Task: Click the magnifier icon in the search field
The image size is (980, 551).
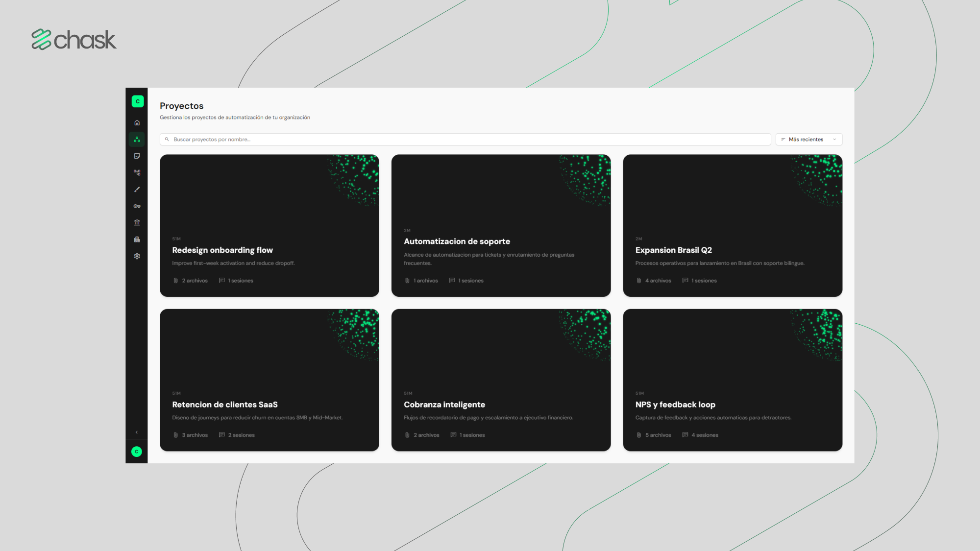Action: click(x=167, y=140)
